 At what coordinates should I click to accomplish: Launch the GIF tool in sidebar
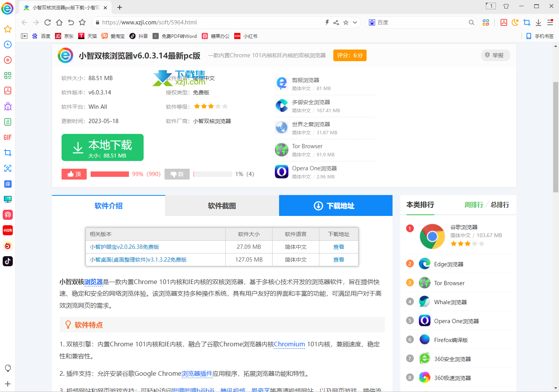tap(7, 137)
